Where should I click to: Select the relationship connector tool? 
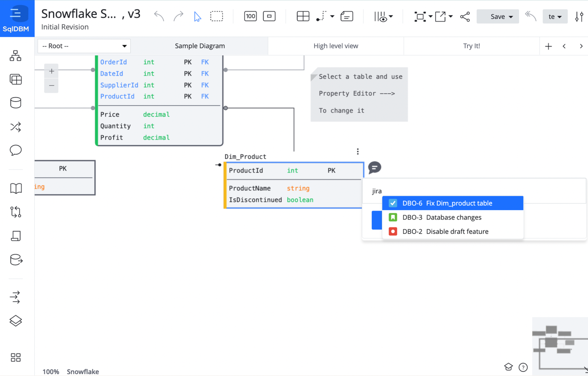point(321,16)
